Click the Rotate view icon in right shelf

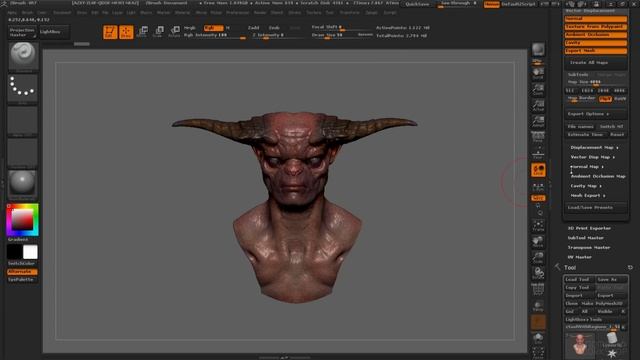pyautogui.click(x=538, y=273)
